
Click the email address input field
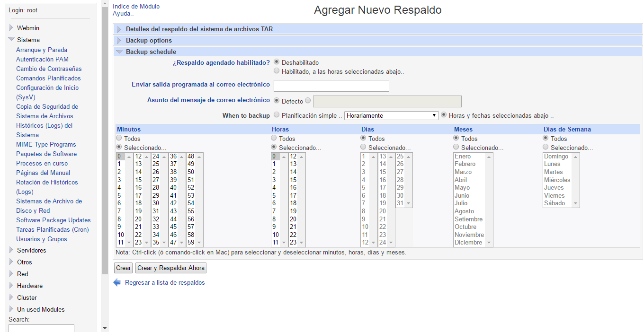[331, 86]
